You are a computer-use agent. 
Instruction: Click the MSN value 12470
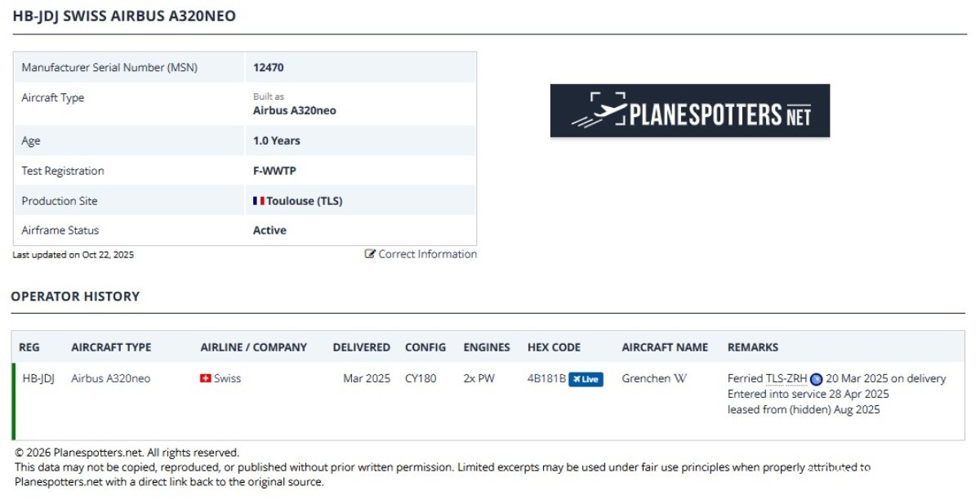click(268, 68)
